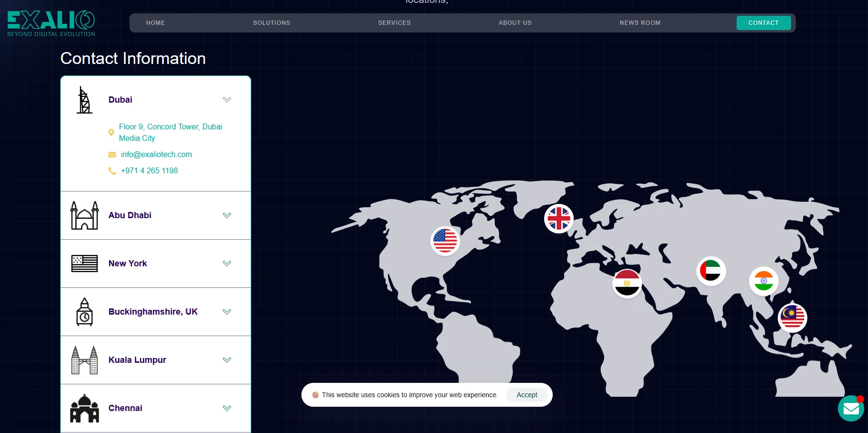Click the info@exaliotech.com email link

pos(156,155)
